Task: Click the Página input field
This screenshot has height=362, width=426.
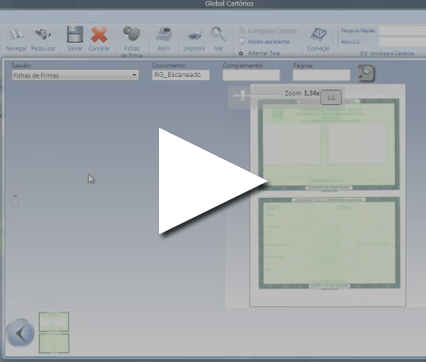Action: [x=321, y=75]
